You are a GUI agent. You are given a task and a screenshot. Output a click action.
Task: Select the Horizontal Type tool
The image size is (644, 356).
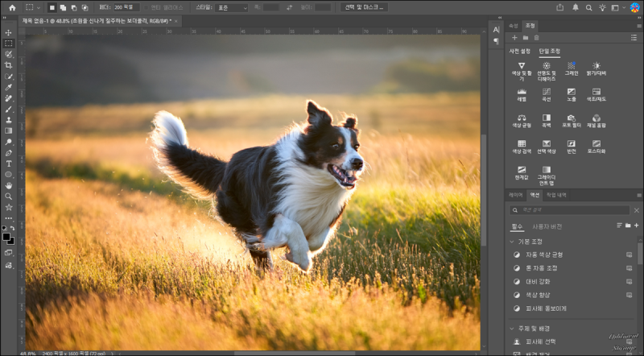(x=8, y=164)
